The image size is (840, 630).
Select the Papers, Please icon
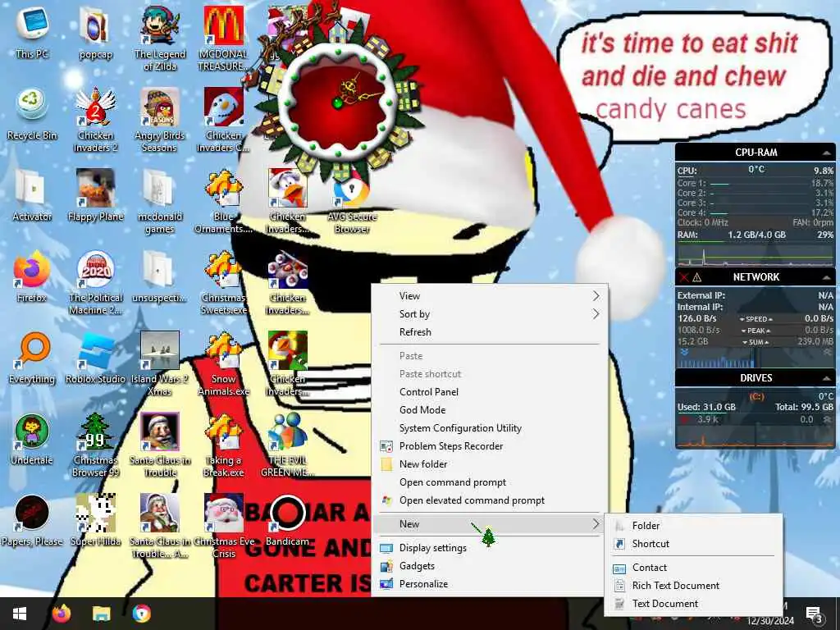[32, 519]
